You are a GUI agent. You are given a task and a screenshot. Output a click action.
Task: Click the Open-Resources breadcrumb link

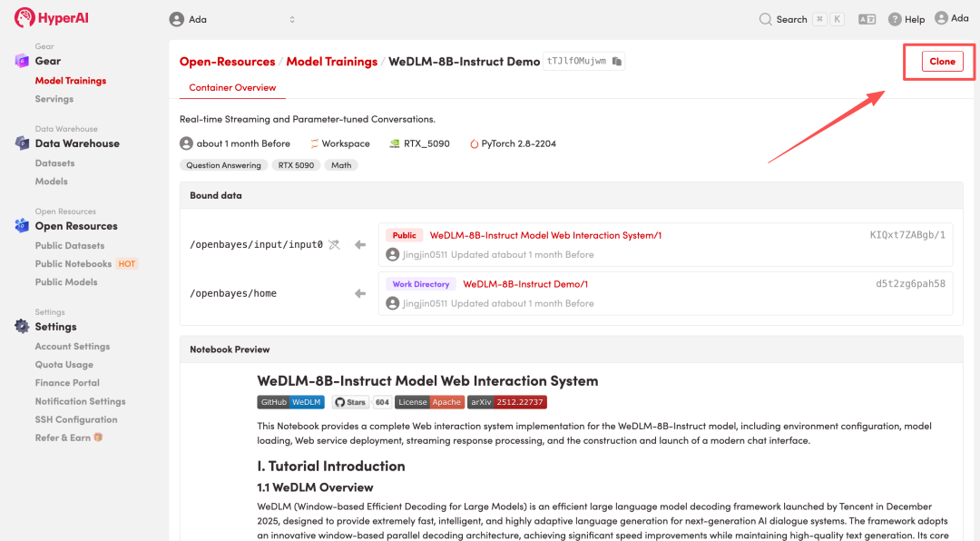[x=227, y=62]
